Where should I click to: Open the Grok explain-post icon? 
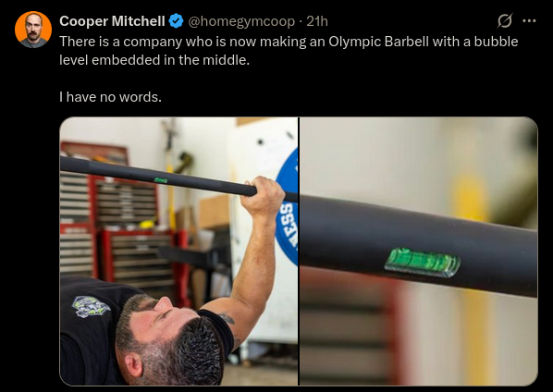coord(505,20)
